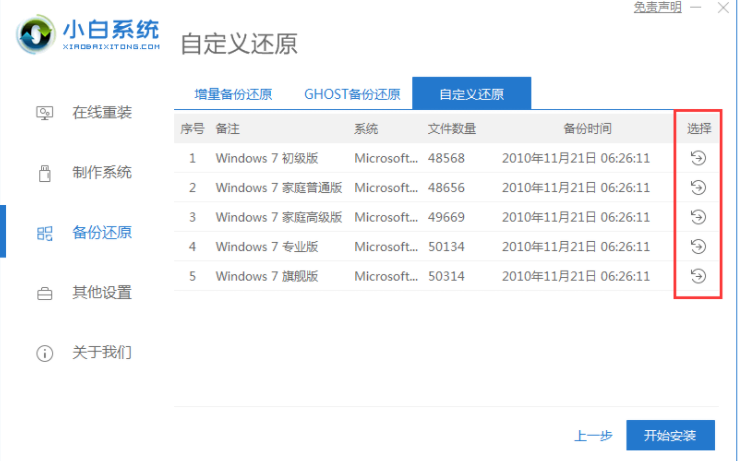Screen dimensions: 738x461
Task: Click the restore icon for Windows 7 家庭高级版
Action: (698, 217)
